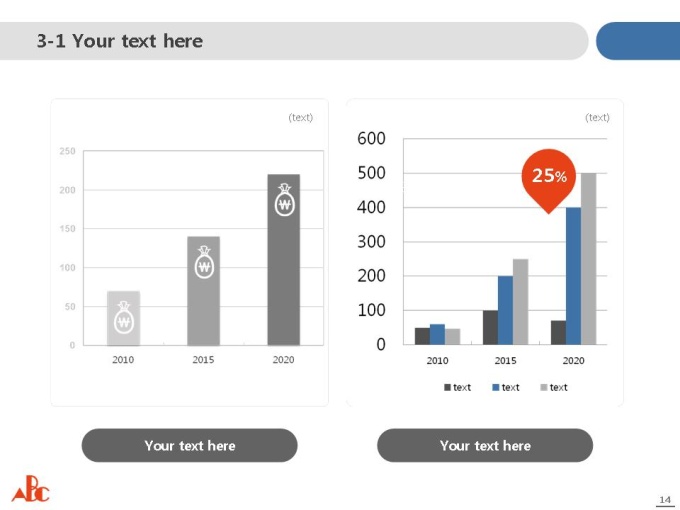Select the 600 axis label
Viewport: 680px width, 510px height.
pos(371,138)
